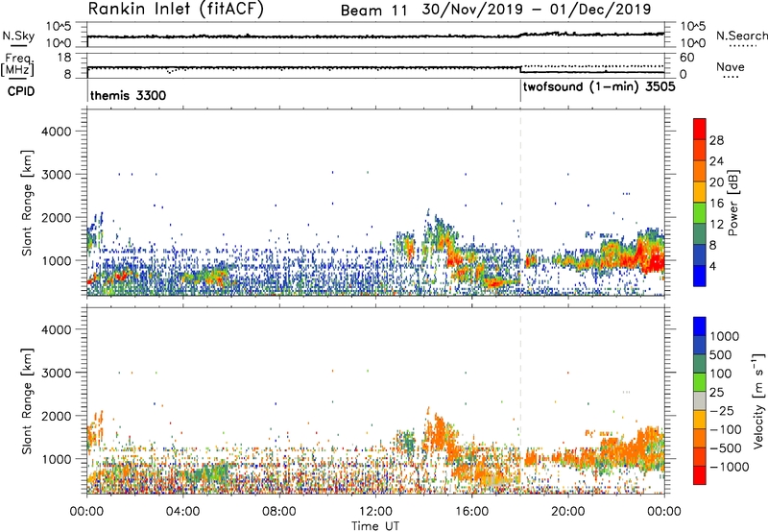This screenshot has height=532, width=768.
Task: Click the 04:00 time tick label
Action: [x=182, y=512]
